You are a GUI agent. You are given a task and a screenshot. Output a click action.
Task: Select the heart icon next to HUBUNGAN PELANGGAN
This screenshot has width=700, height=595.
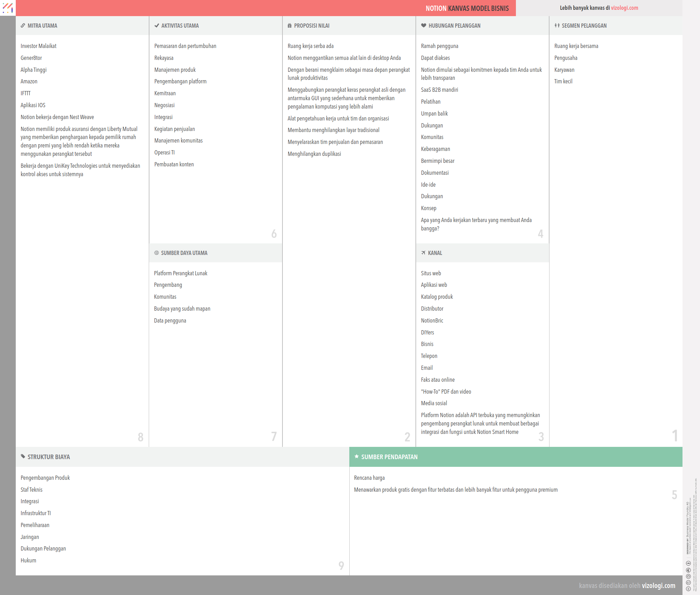(423, 25)
